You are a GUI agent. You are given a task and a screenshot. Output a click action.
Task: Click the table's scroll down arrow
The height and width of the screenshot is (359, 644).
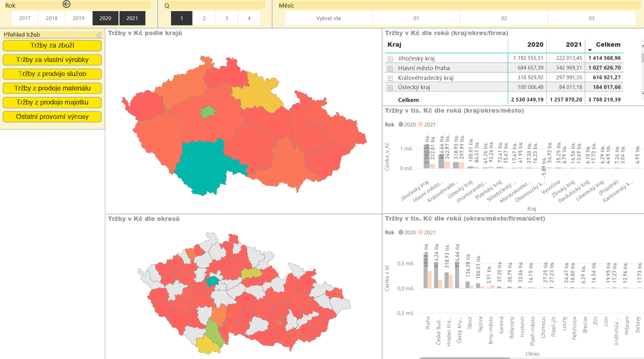click(642, 93)
